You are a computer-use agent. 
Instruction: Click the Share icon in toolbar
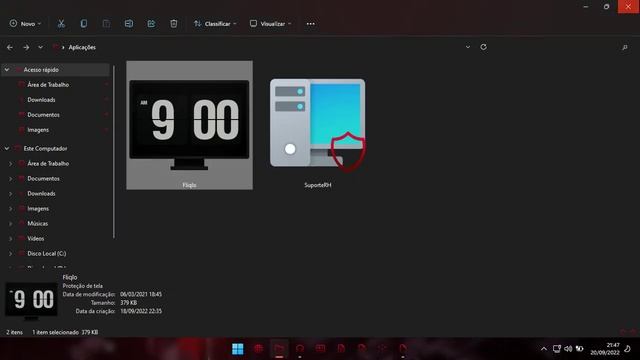pyautogui.click(x=151, y=24)
